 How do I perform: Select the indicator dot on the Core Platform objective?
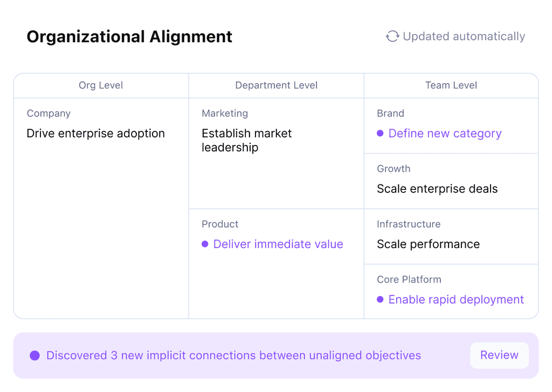pos(381,299)
